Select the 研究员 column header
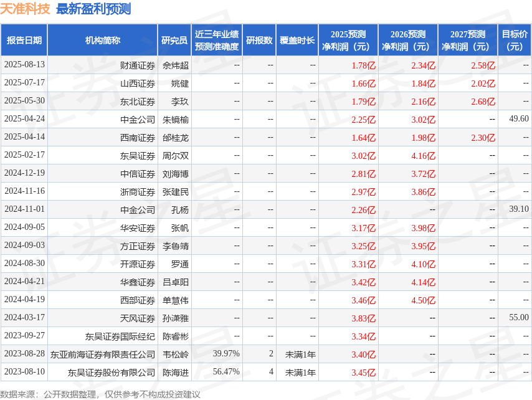Screen dimensions: 532x400 (x=174, y=40)
